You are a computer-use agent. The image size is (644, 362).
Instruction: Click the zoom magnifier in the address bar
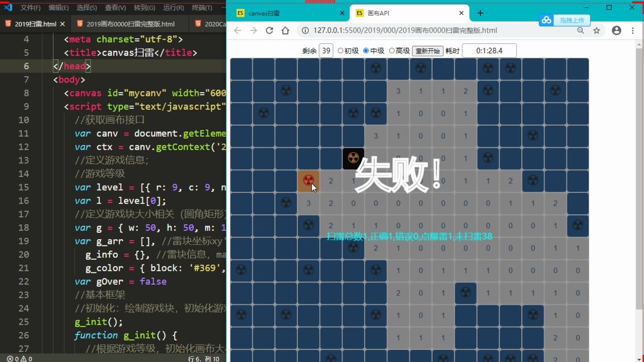click(x=581, y=30)
